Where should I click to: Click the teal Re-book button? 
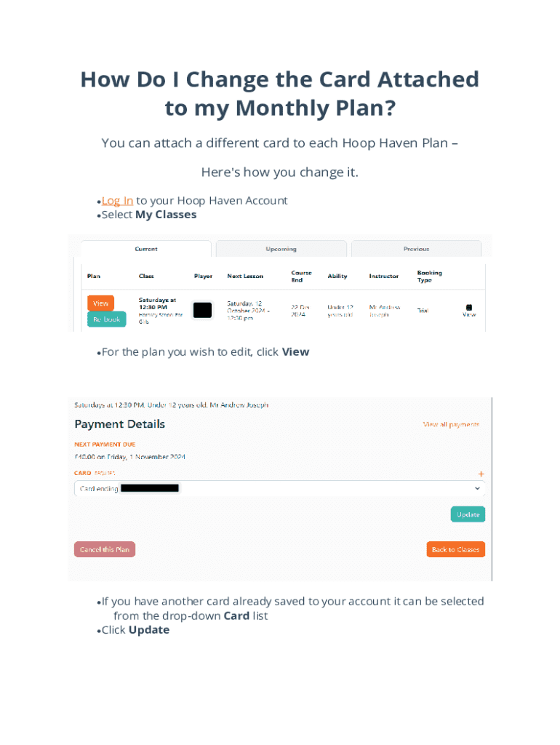[x=106, y=319]
